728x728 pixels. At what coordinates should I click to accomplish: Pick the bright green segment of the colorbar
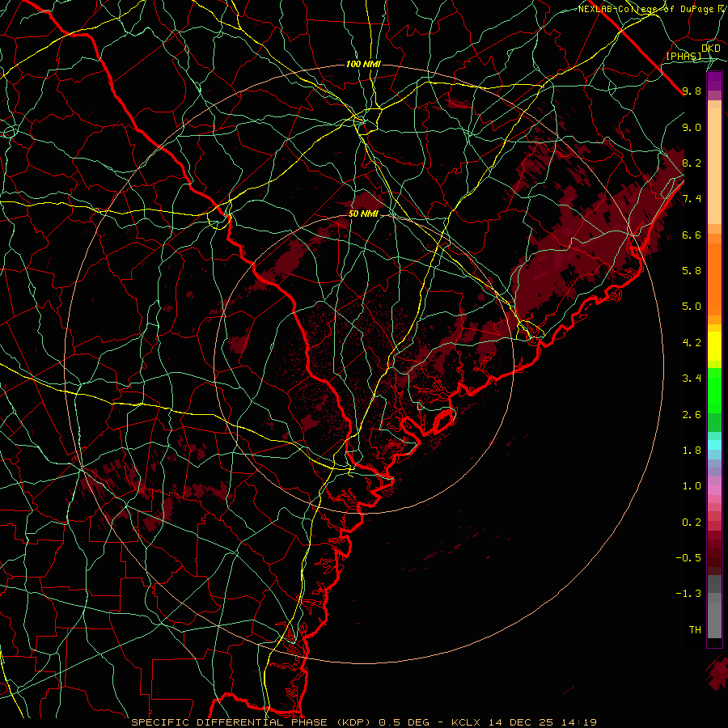714,391
